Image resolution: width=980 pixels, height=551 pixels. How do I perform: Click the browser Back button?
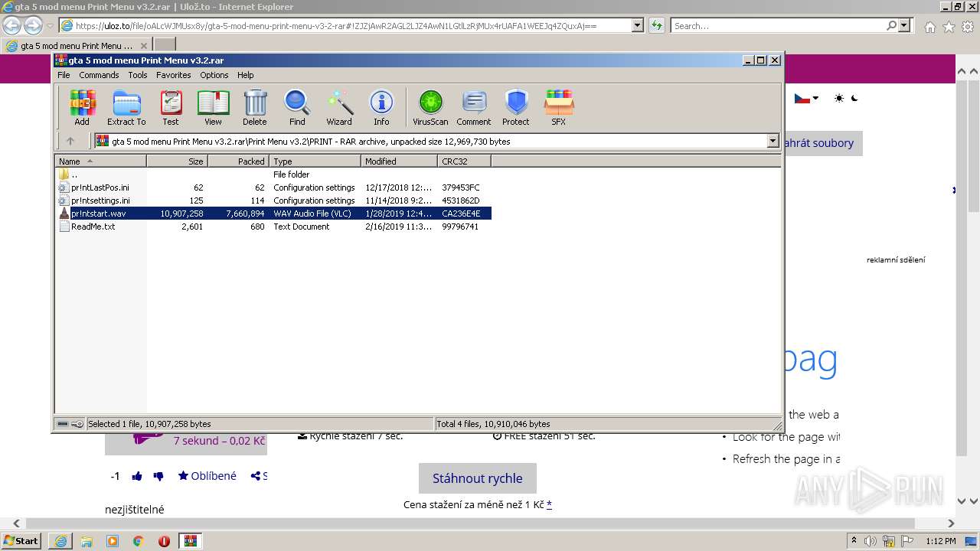[x=11, y=26]
